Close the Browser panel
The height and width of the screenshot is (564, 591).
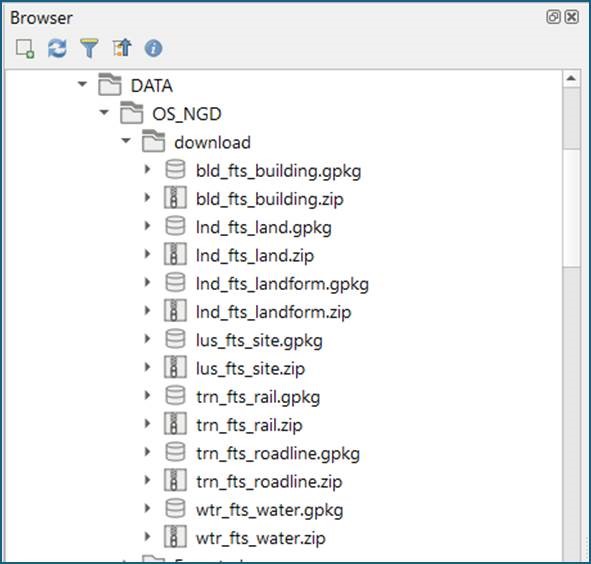click(572, 17)
